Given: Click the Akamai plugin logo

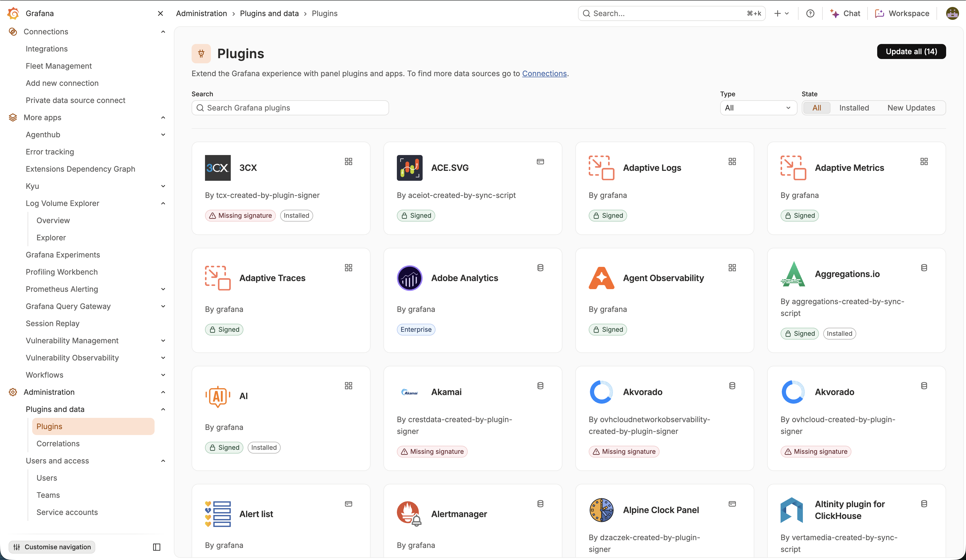Looking at the screenshot, I should [x=409, y=392].
